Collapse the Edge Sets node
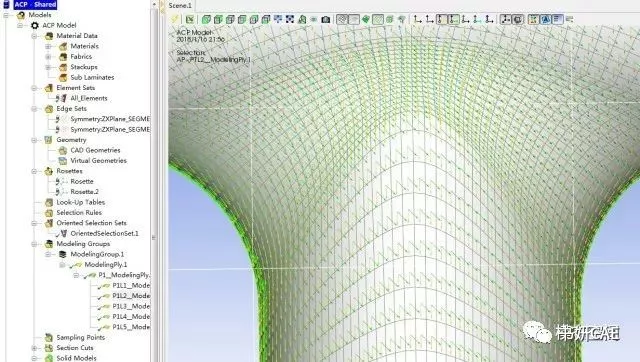The height and width of the screenshot is (362, 640). [34, 109]
